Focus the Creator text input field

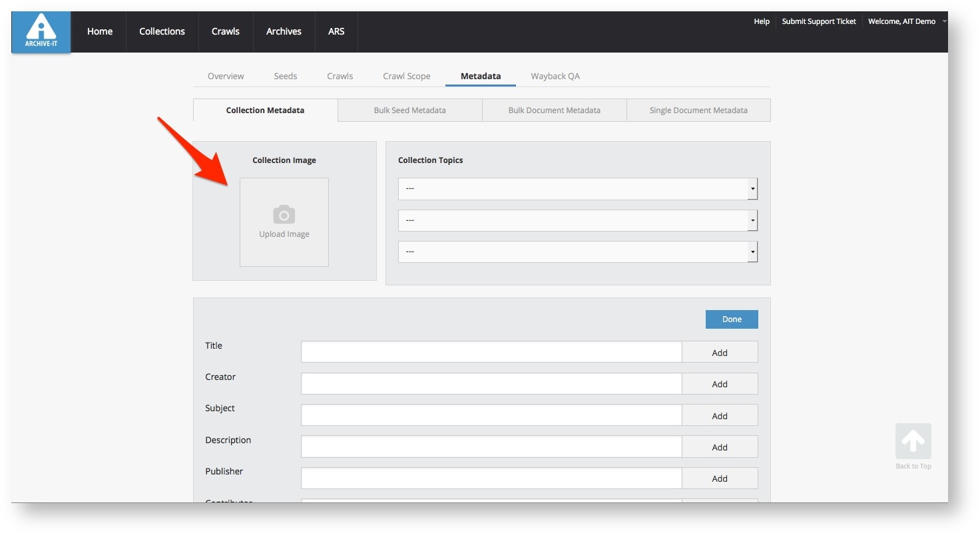click(491, 384)
